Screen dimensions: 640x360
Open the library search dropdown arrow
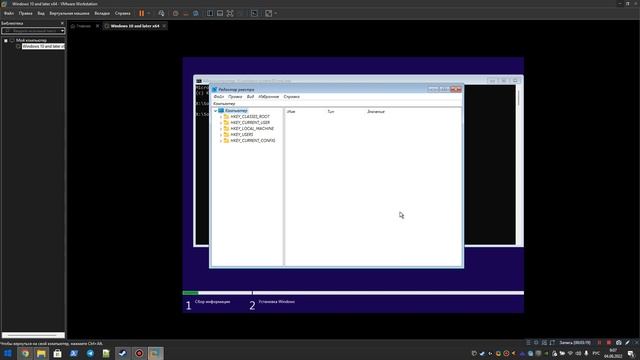(62, 31)
